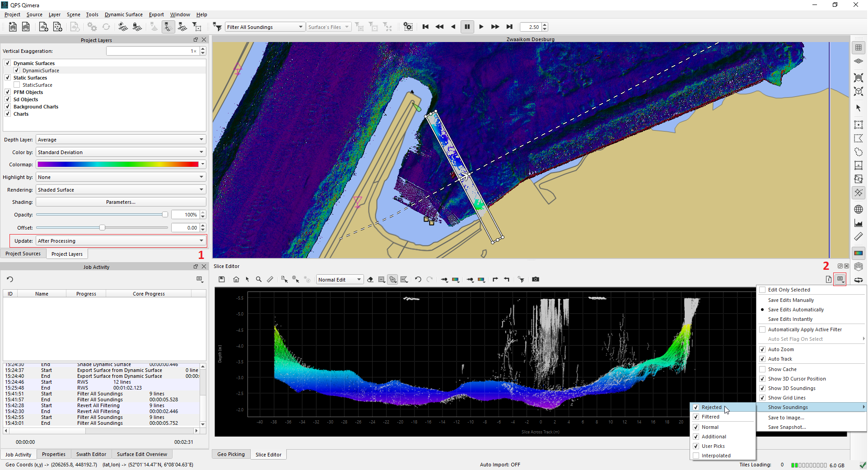Pause playback in the top toolbar
This screenshot has height=470, width=868.
tap(467, 27)
